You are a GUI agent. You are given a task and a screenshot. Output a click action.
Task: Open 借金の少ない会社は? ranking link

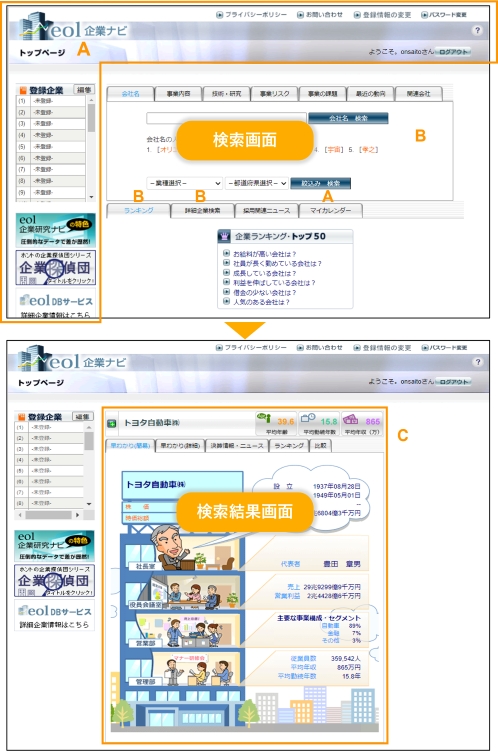tap(264, 292)
